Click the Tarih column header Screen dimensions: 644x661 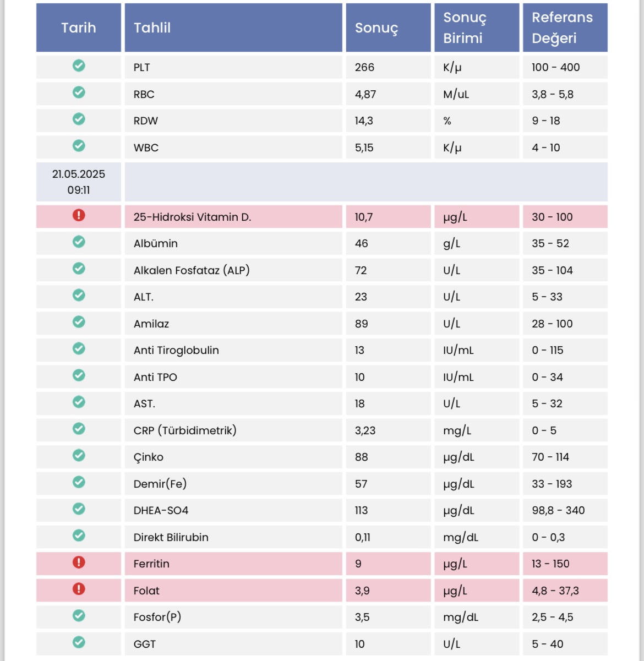[79, 28]
